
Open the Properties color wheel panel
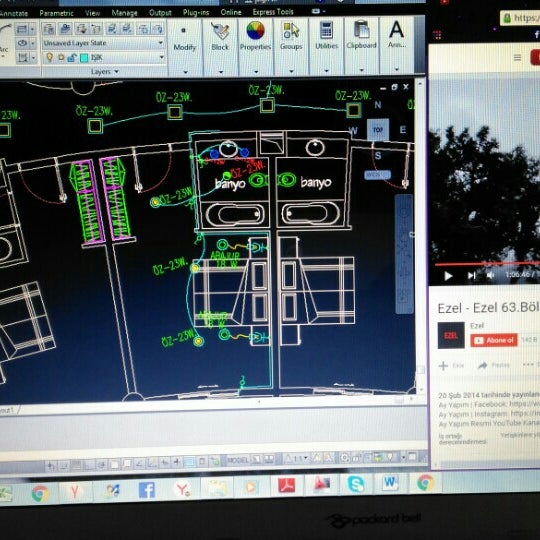255,30
